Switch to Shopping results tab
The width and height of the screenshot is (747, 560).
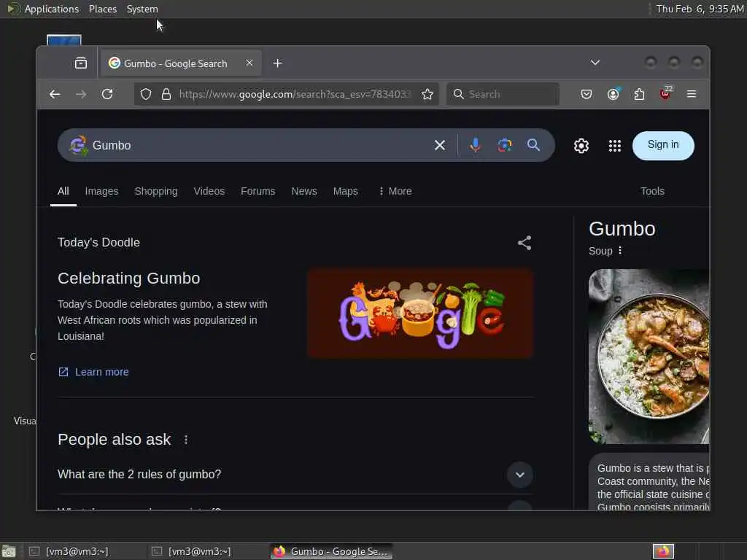(156, 191)
